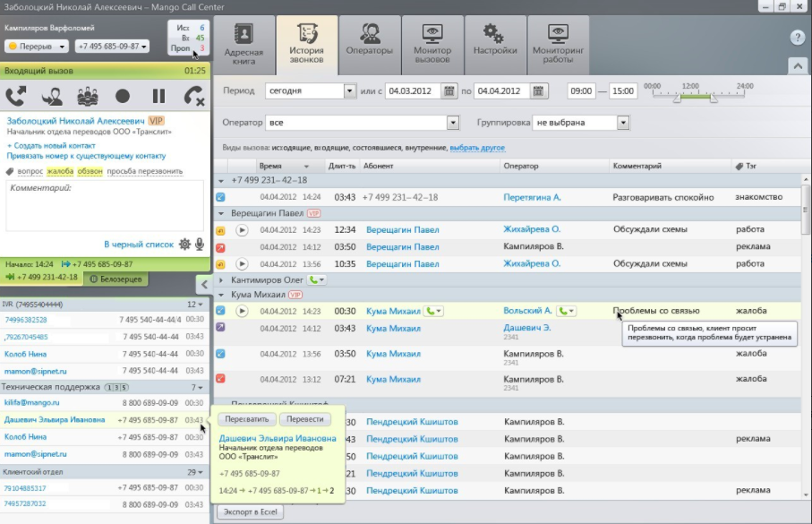Screen dimensions: 812x524
Task: Click the time range slider's left handle
Action: tap(678, 98)
